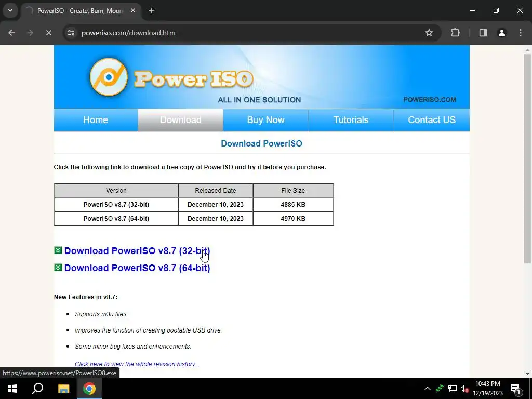Select the PowerISO browser tab

pos(81,11)
